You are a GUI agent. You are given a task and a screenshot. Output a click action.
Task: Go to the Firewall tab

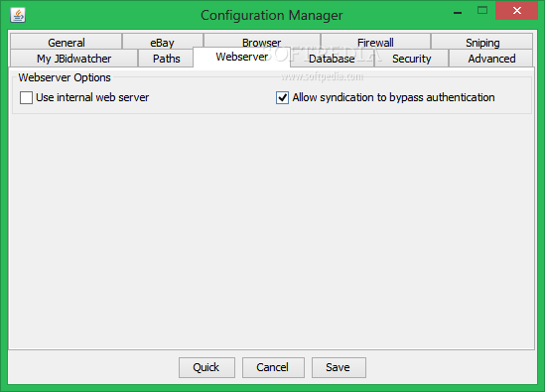375,42
